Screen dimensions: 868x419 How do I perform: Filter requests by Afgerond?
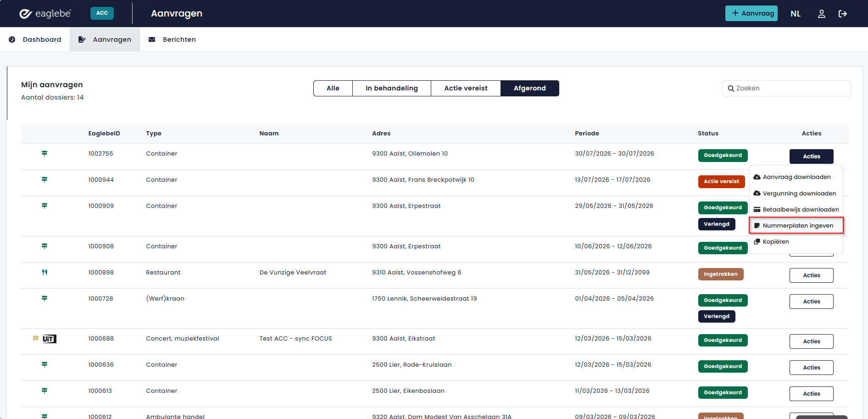pyautogui.click(x=530, y=88)
